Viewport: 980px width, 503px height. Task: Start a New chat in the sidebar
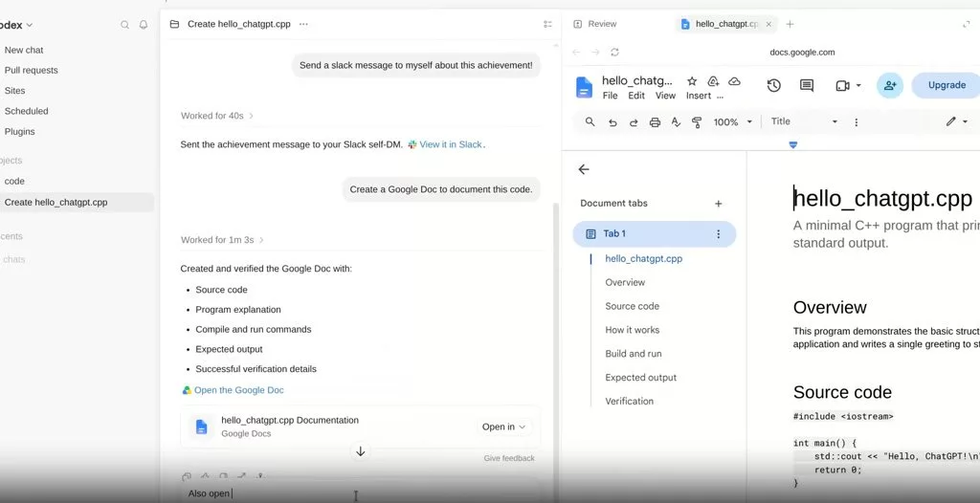tap(24, 50)
